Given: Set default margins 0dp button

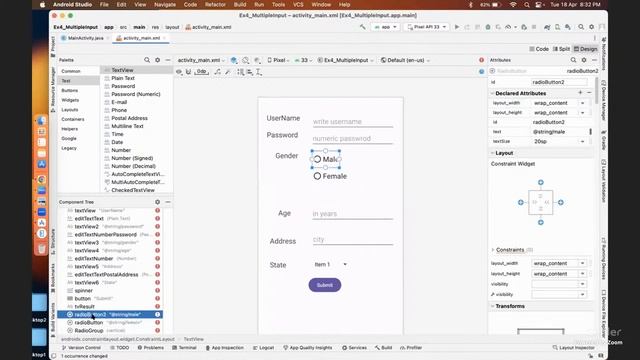Looking at the screenshot, I should click(201, 72).
